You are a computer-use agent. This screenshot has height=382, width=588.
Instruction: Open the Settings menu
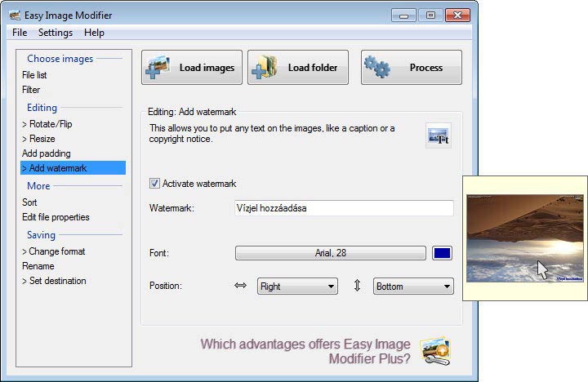coord(56,33)
